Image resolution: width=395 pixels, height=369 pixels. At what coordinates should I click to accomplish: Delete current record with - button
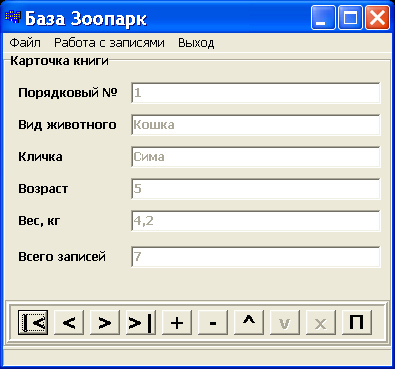[x=213, y=322]
